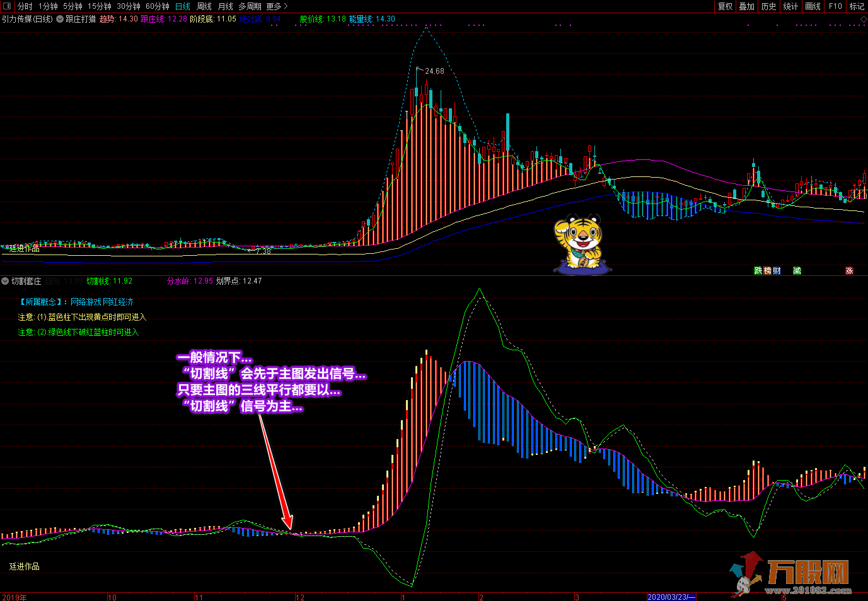Open the F10 company info button
The image size is (868, 601).
[835, 6]
